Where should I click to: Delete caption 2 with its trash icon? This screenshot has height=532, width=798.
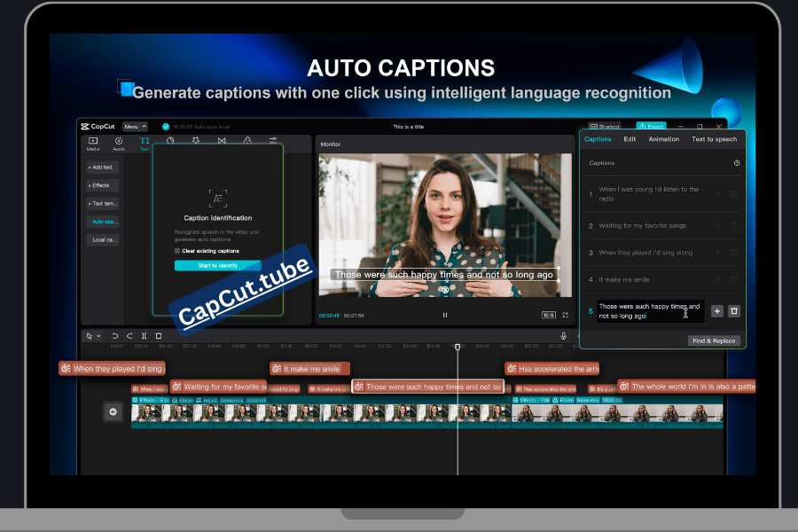734,225
